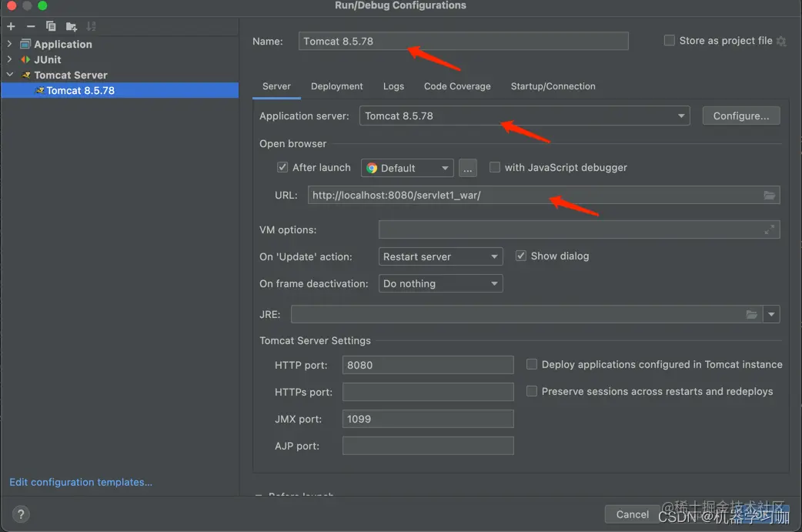The image size is (802, 532).
Task: Open Application server dropdown
Action: pos(524,115)
